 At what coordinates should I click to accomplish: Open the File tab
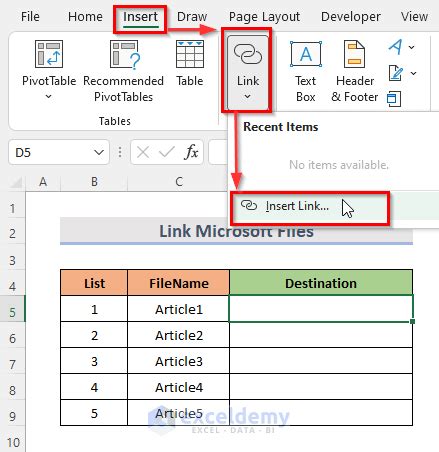tap(30, 16)
